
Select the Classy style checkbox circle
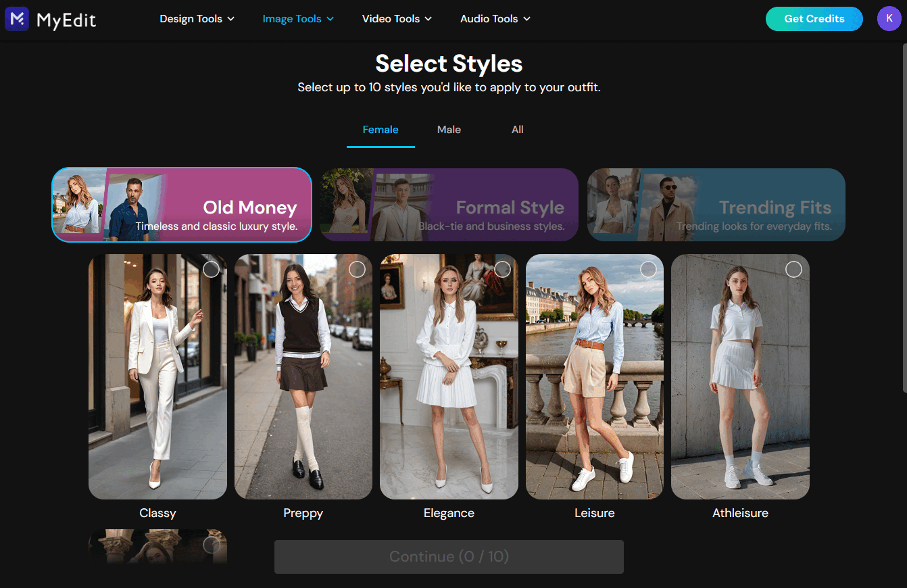tap(211, 270)
